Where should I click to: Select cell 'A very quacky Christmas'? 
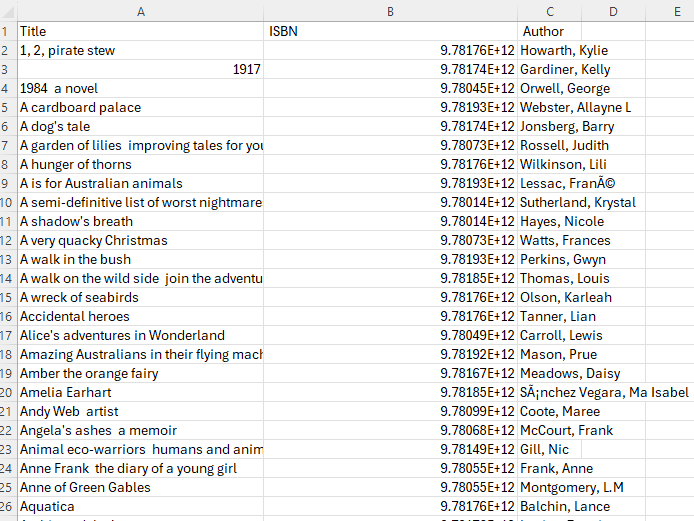(141, 240)
